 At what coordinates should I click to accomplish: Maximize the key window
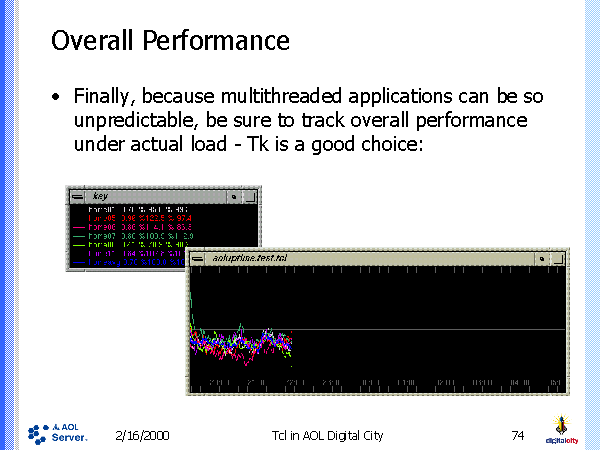coord(250,197)
